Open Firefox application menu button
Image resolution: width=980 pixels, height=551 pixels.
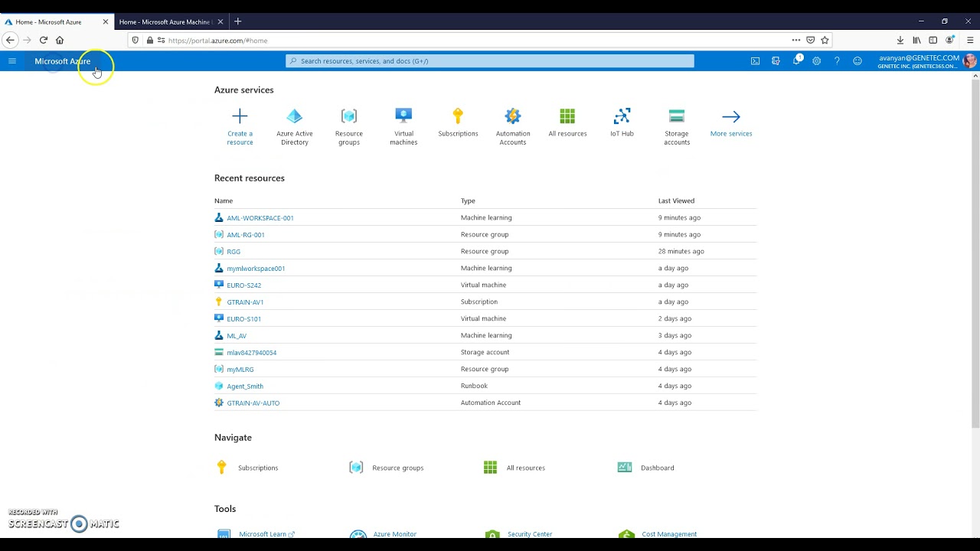[970, 41]
